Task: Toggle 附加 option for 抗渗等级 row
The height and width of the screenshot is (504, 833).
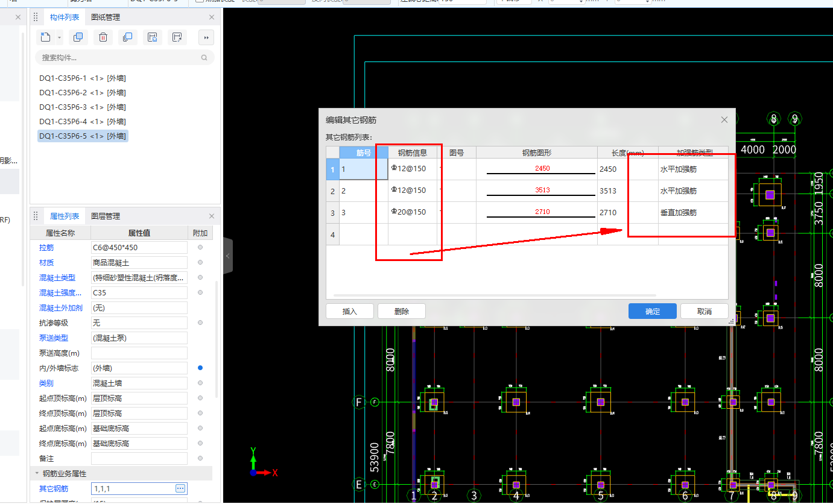Action: 200,323
